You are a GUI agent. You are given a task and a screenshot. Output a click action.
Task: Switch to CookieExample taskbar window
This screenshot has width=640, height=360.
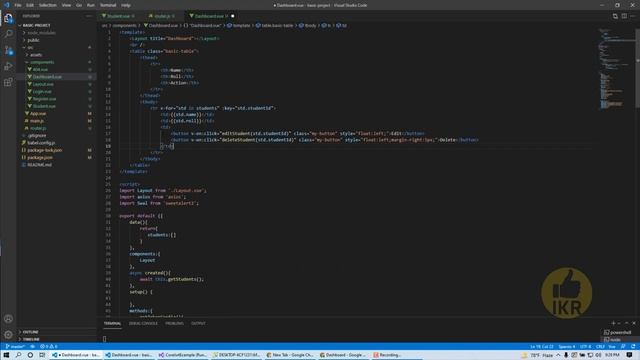[183, 355]
